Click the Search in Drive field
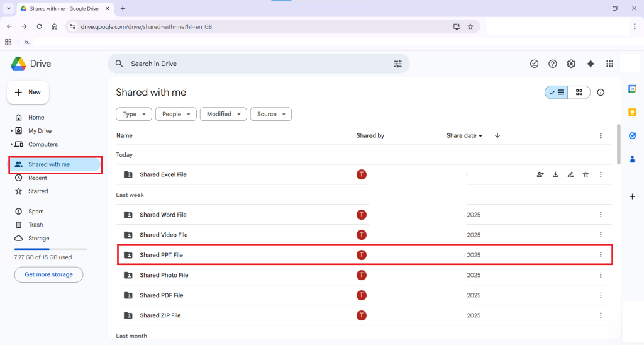This screenshot has width=644, height=345. tap(252, 64)
